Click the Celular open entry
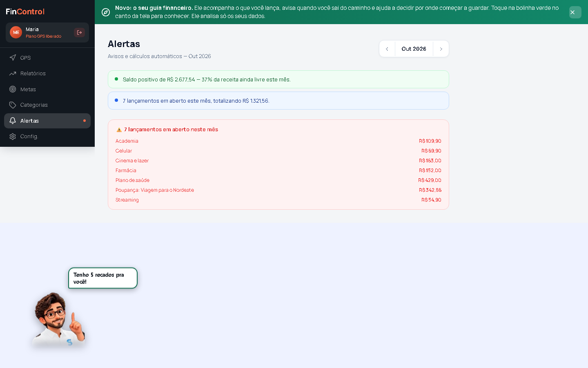 (x=278, y=151)
